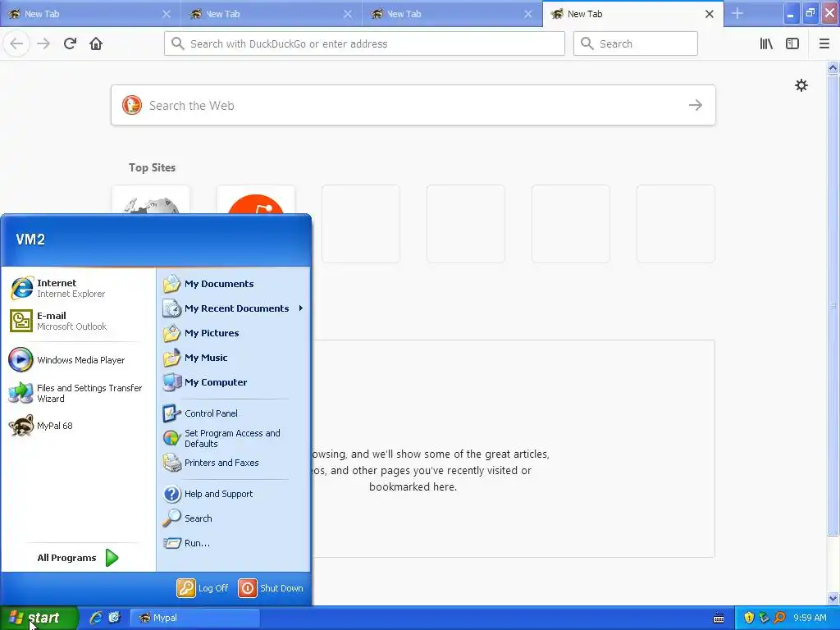This screenshot has width=840, height=630.
Task: Click the network connection tray icon
Action: tap(764, 618)
